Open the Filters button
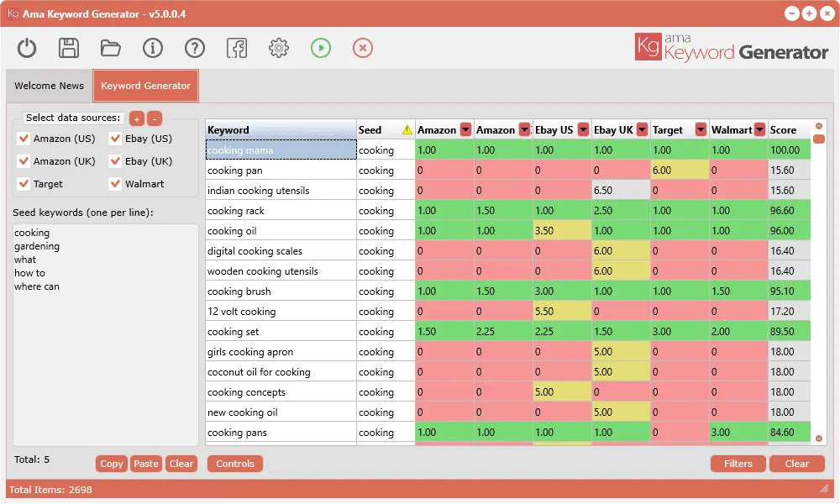The height and width of the screenshot is (504, 840). (x=738, y=464)
